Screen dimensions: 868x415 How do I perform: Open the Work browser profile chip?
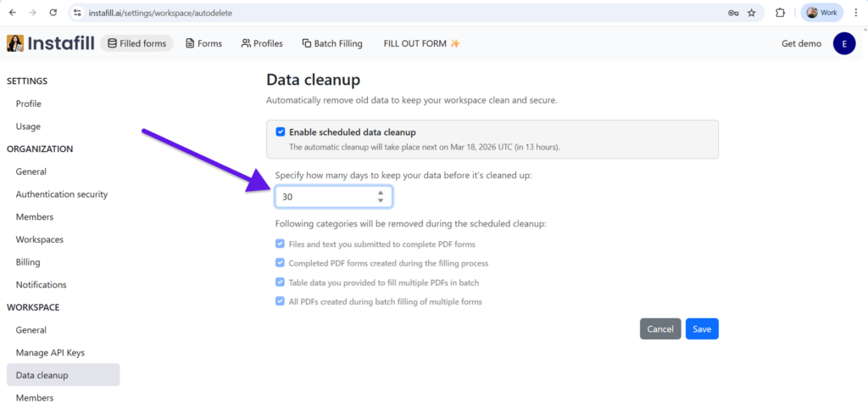coord(821,13)
